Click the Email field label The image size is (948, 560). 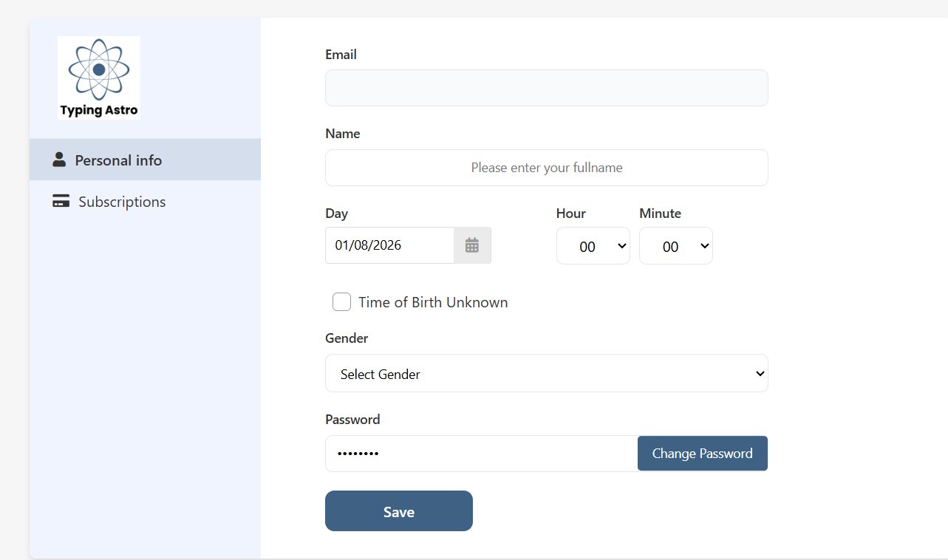click(341, 55)
